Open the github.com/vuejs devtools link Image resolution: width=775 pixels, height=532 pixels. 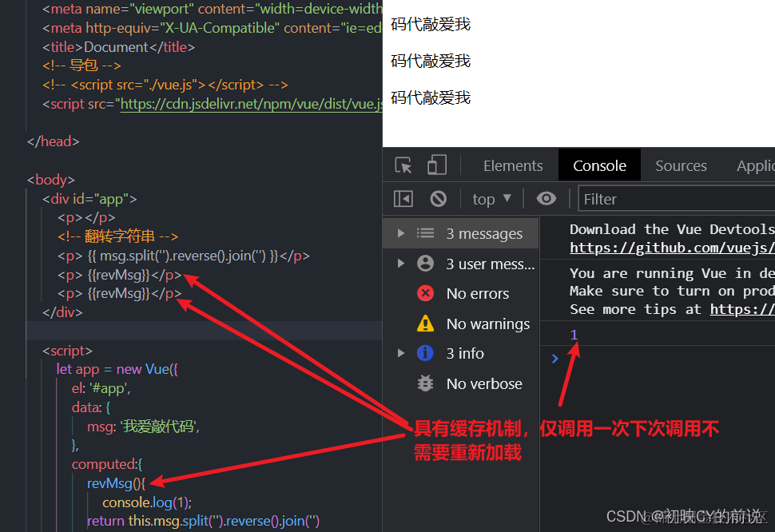coord(672,248)
